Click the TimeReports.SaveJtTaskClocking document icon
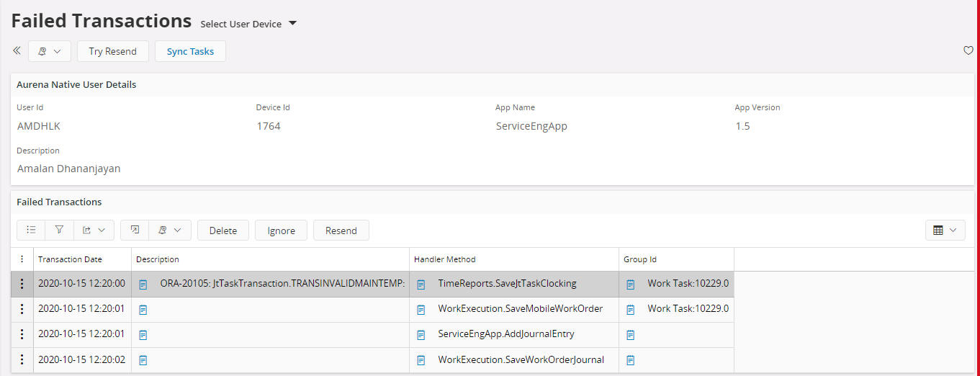Viewport: 980px width, 376px height. coord(421,285)
